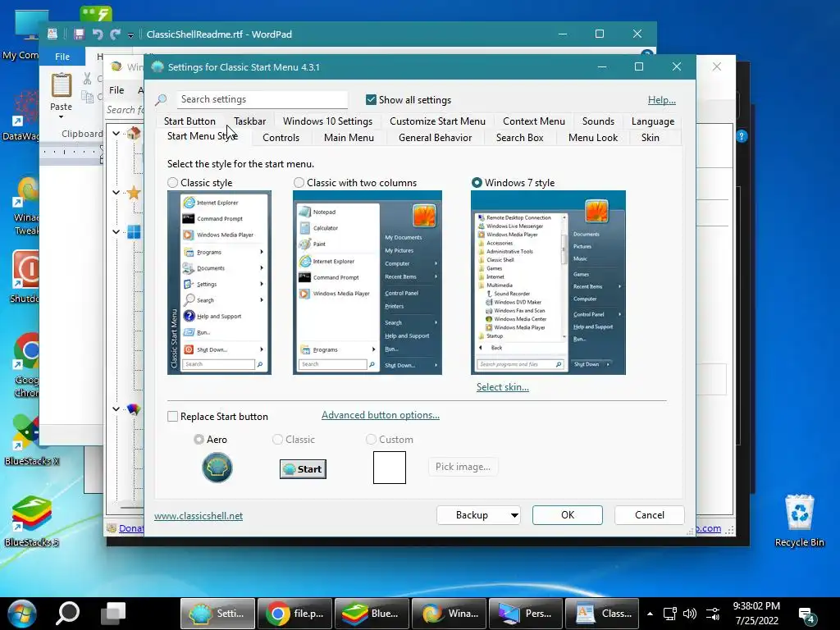Choose Classic start button radio
This screenshot has width=840, height=630.
[x=277, y=440]
